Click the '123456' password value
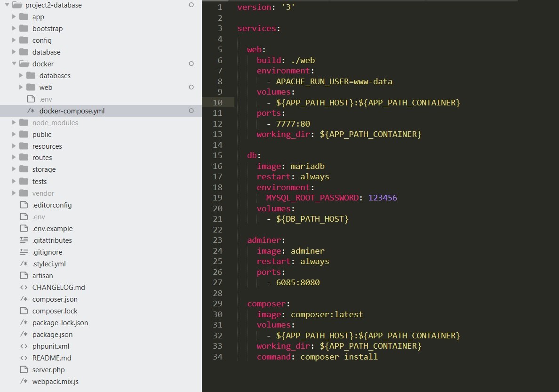Viewport: 559px width, 392px height. [x=383, y=198]
